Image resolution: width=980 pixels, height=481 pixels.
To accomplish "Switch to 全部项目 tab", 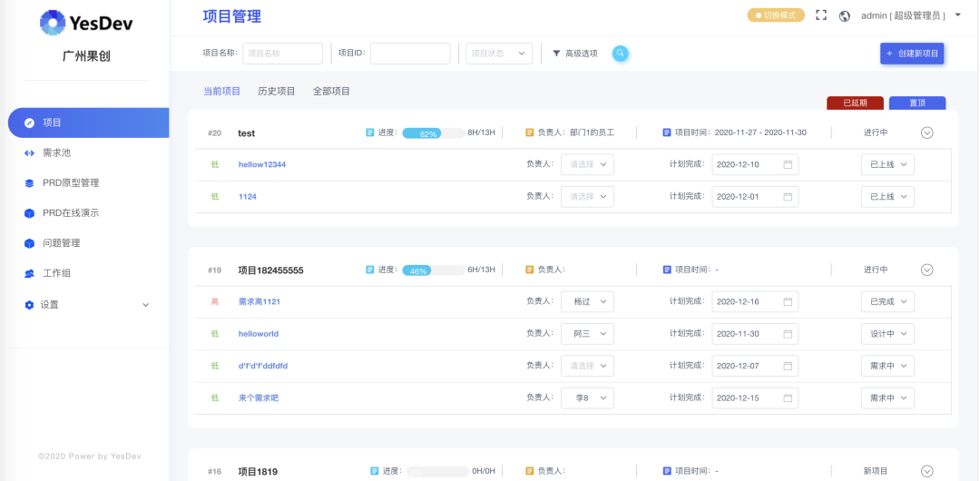I will pyautogui.click(x=331, y=92).
